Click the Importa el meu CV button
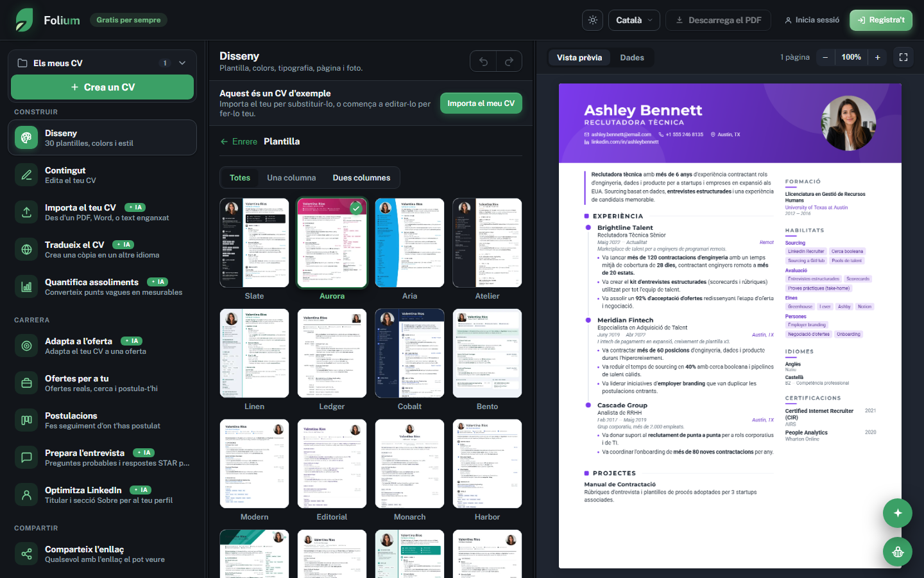Image resolution: width=924 pixels, height=578 pixels. click(x=481, y=103)
